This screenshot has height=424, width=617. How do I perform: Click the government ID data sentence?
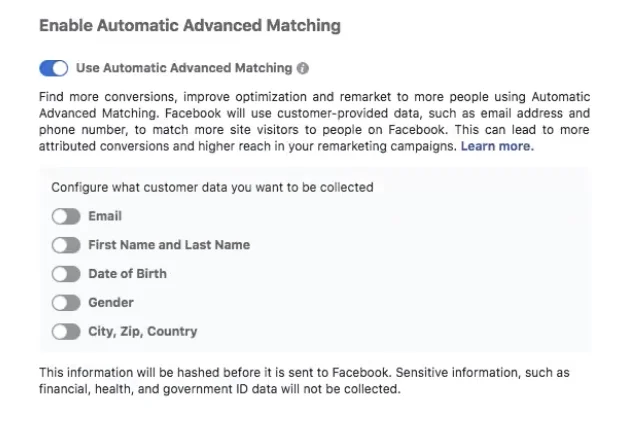(x=220, y=389)
